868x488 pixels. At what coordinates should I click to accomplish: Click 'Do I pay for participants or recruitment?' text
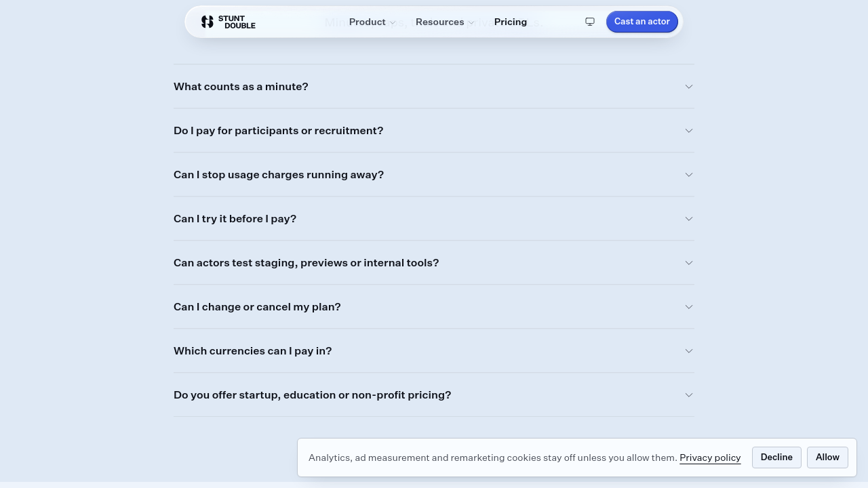click(278, 131)
